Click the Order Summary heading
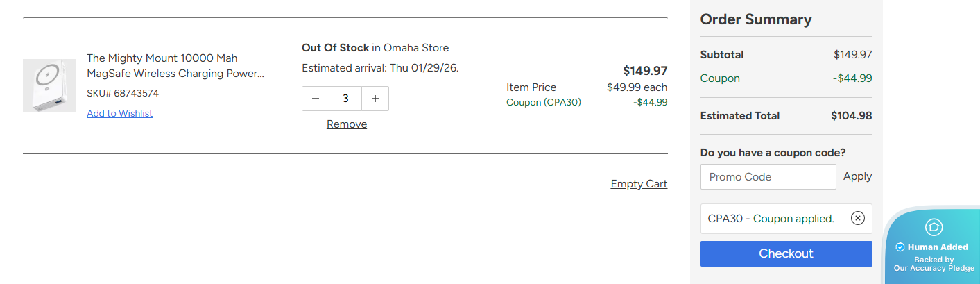The height and width of the screenshot is (284, 980). click(x=756, y=19)
